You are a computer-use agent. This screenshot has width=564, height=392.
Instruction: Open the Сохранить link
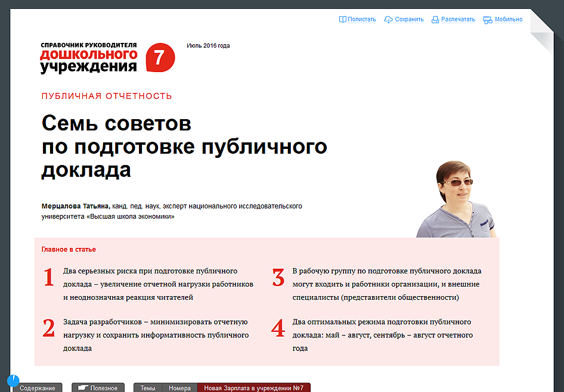tap(409, 20)
